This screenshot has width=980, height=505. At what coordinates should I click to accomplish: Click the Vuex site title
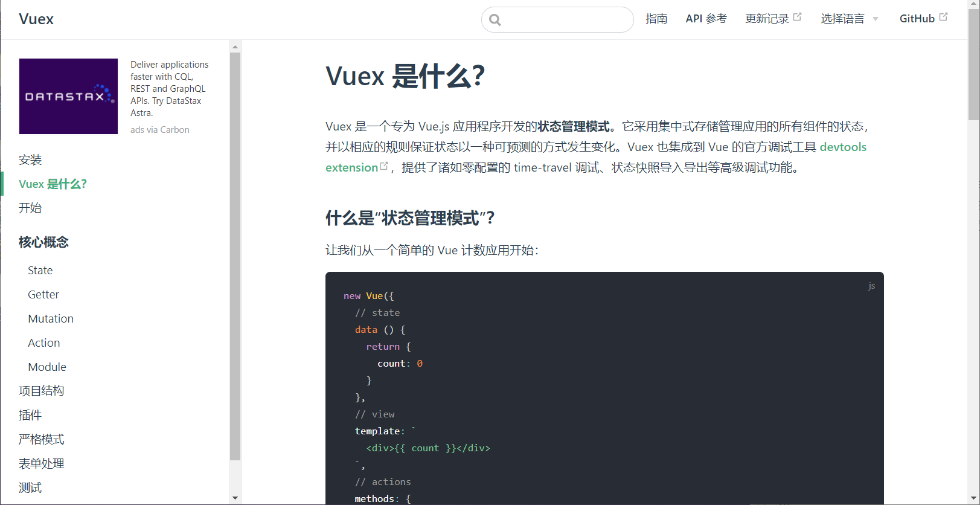click(x=36, y=19)
